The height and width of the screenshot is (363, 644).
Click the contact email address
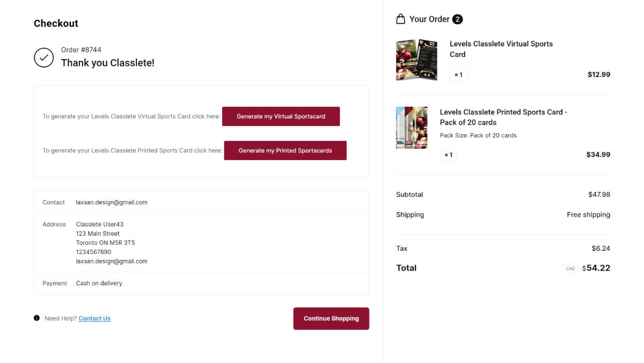[112, 202]
